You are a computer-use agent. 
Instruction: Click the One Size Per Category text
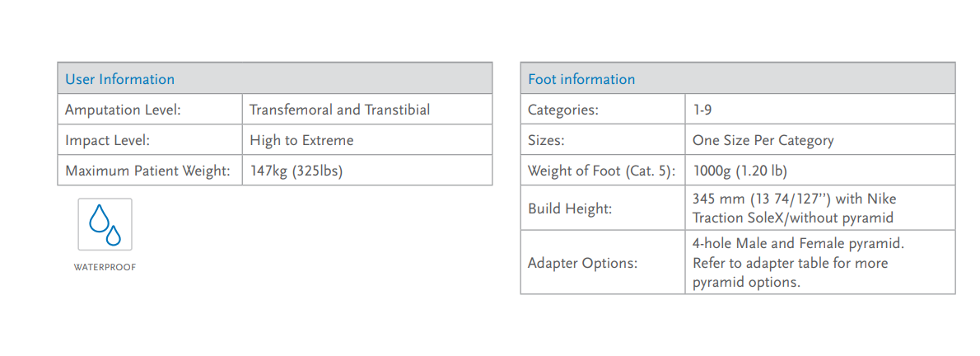click(763, 140)
